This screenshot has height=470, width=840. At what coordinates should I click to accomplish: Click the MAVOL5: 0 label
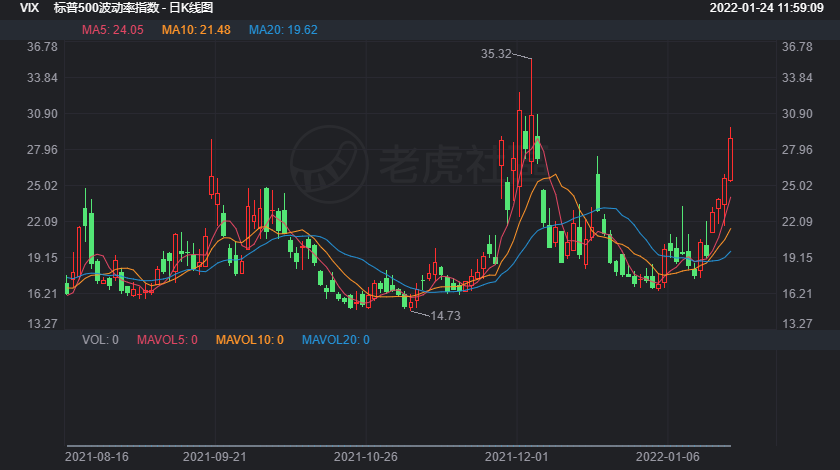(167, 340)
